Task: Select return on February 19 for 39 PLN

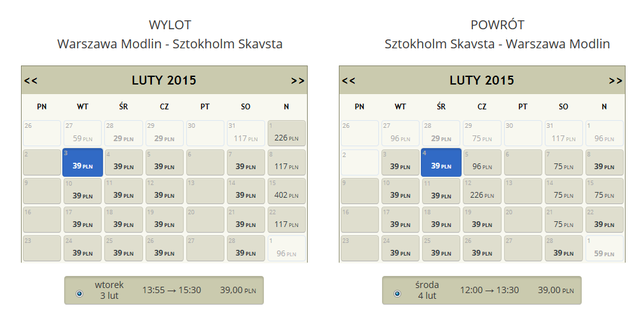Action: coord(482,220)
